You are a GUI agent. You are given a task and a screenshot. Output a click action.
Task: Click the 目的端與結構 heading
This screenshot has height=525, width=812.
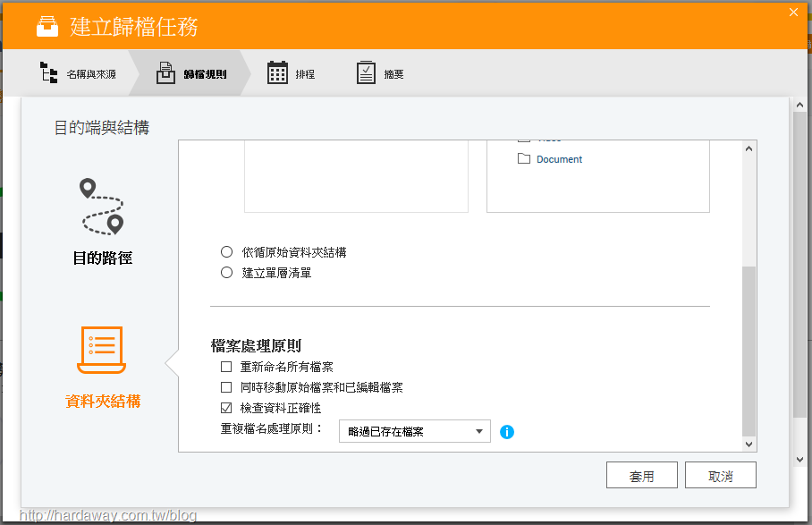[102, 127]
